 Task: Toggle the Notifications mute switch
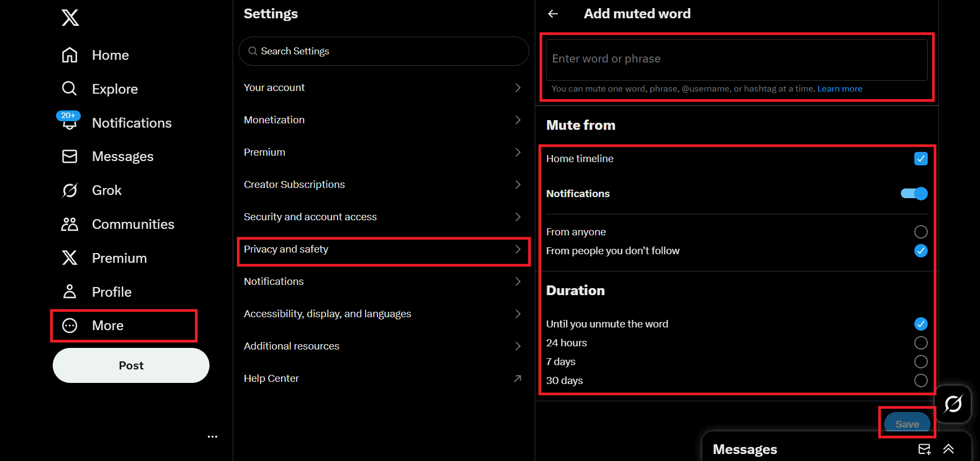(x=914, y=193)
